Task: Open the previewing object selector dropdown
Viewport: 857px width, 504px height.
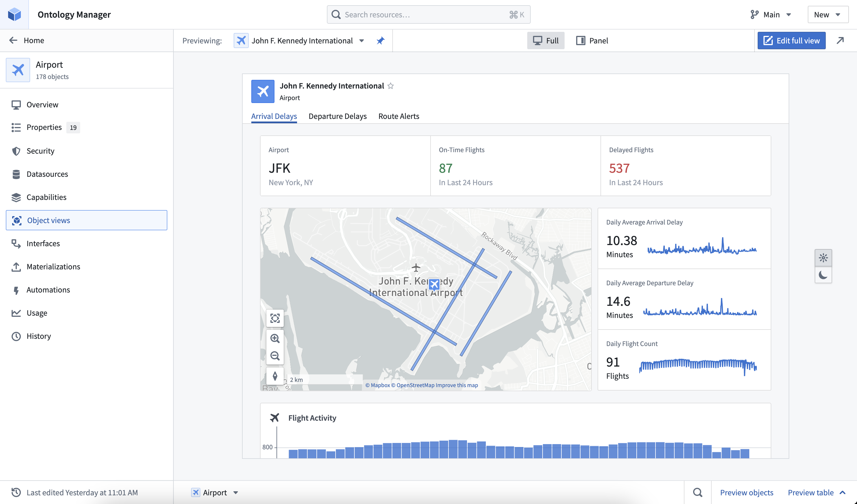Action: [x=299, y=41]
